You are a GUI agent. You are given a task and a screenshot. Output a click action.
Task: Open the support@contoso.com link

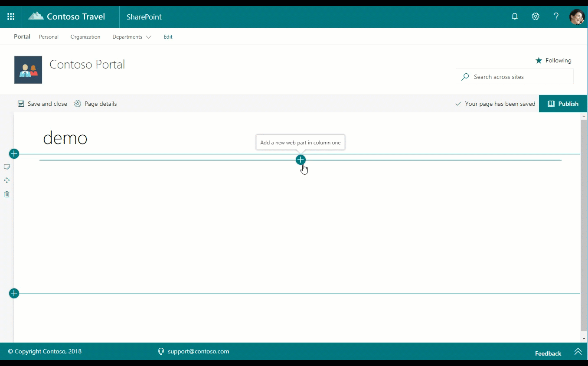click(x=198, y=352)
